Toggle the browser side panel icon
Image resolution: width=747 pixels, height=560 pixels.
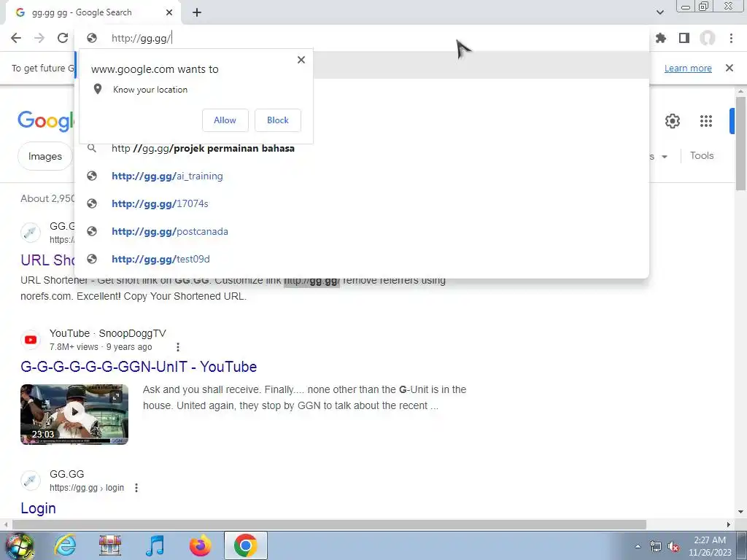[x=684, y=38]
